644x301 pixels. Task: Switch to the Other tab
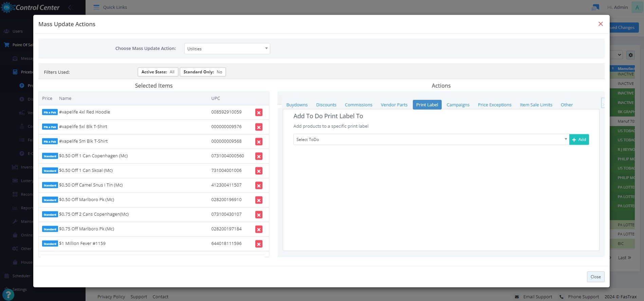point(567,105)
